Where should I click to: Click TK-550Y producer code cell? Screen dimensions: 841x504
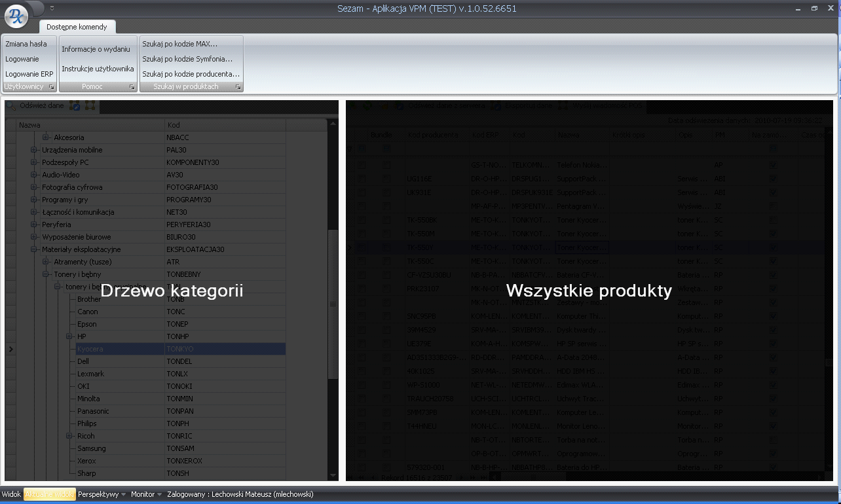(436, 247)
